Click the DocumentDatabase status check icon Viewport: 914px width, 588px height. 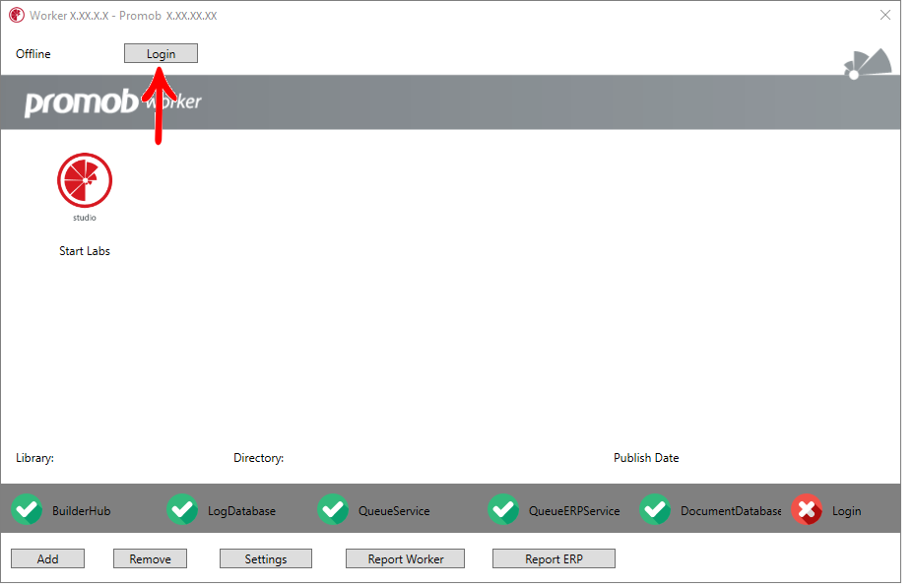coord(655,510)
